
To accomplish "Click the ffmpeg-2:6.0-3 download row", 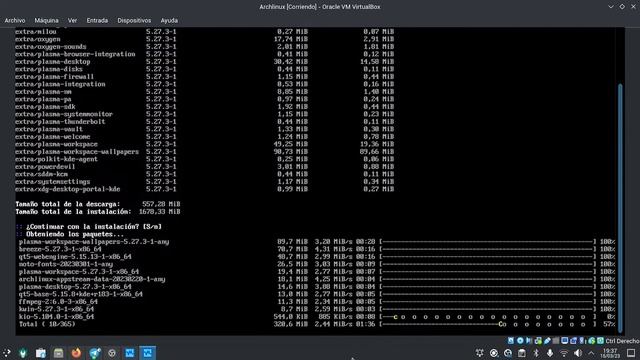I will [x=316, y=302].
